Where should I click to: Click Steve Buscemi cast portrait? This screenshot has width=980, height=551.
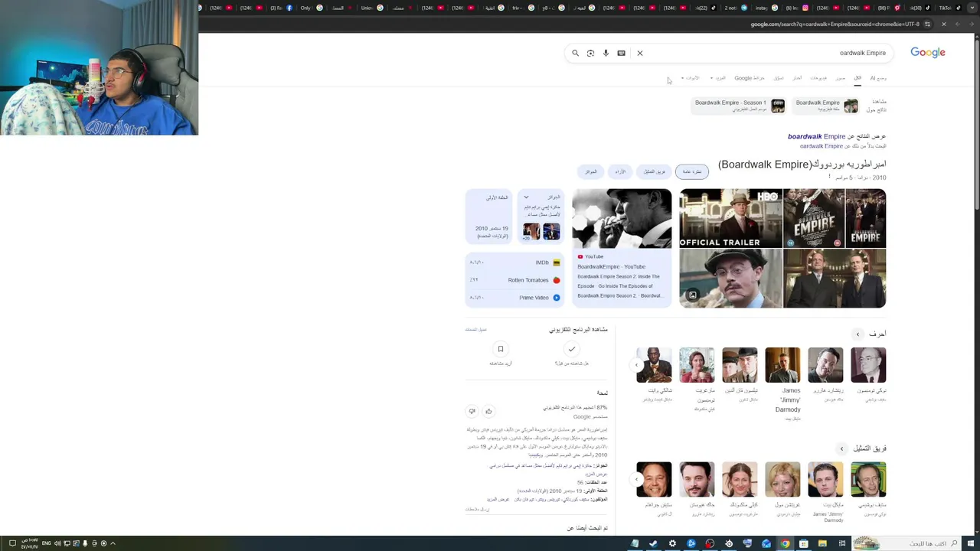868,479
